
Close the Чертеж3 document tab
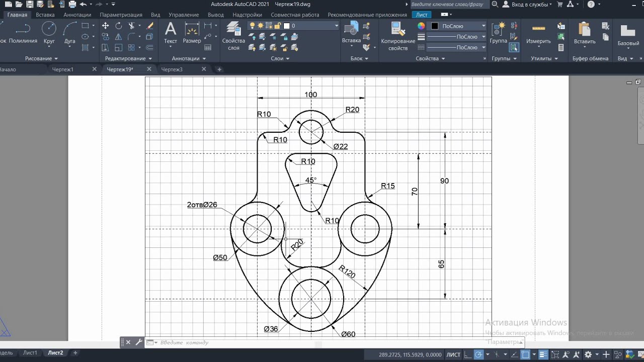[x=204, y=69]
